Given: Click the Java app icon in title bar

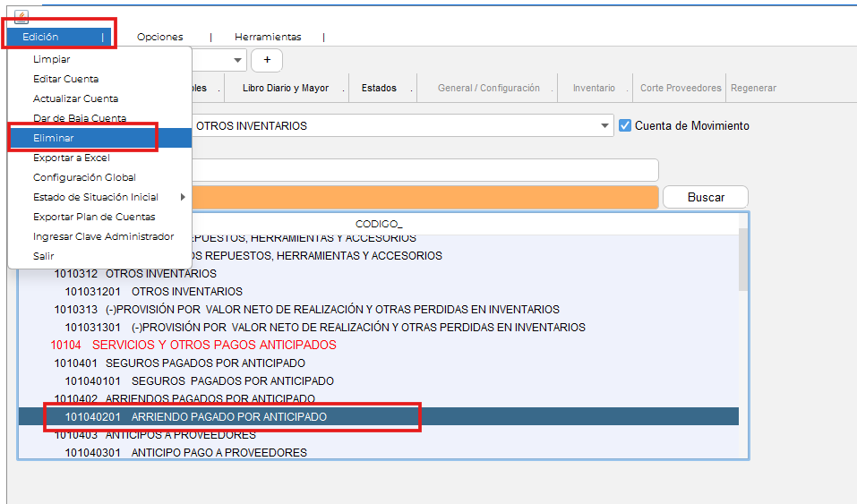Looking at the screenshot, I should 21,16.
